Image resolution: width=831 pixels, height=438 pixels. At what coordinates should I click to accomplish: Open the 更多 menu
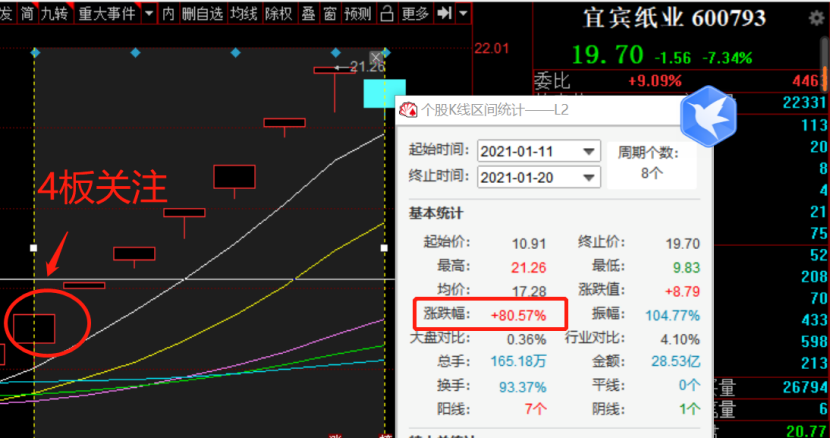click(415, 13)
